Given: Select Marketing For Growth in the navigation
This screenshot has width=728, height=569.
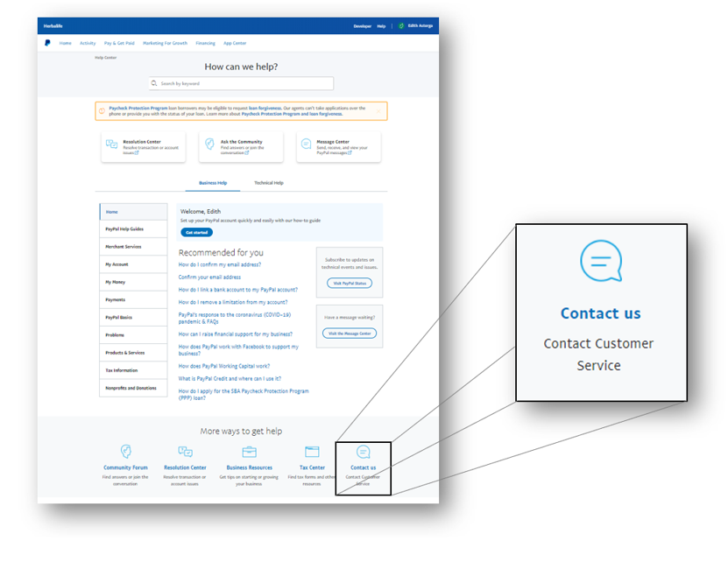Looking at the screenshot, I should coord(165,43).
